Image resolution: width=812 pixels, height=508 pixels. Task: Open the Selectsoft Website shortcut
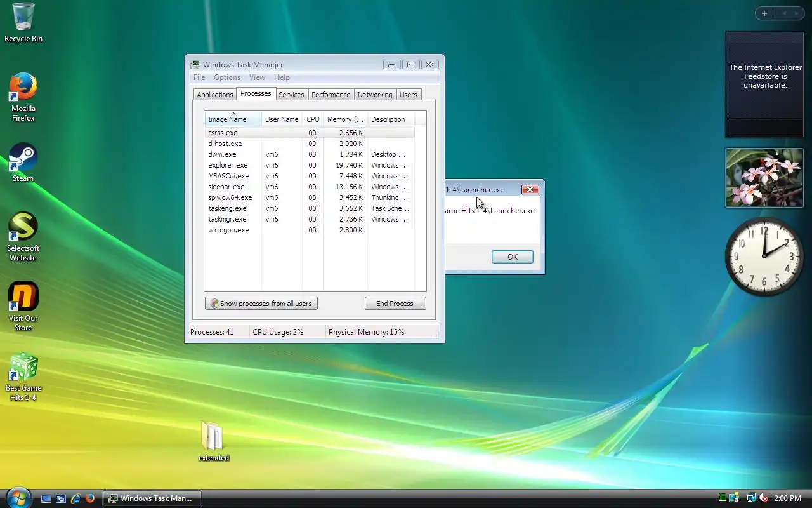coord(23,237)
